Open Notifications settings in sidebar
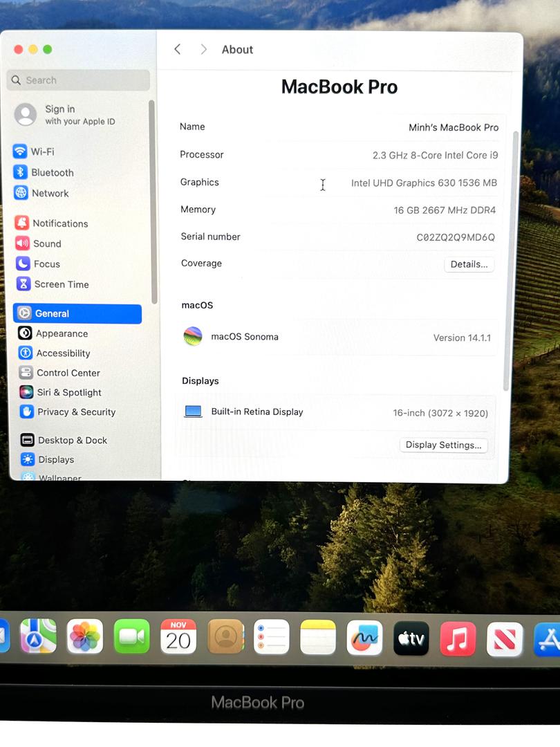Image resolution: width=560 pixels, height=747 pixels. coord(51,223)
